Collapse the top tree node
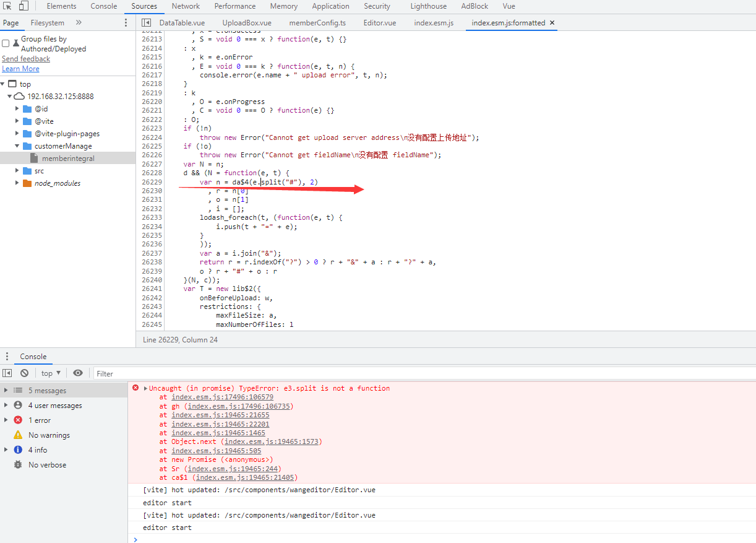This screenshot has width=756, height=543. 3,84
